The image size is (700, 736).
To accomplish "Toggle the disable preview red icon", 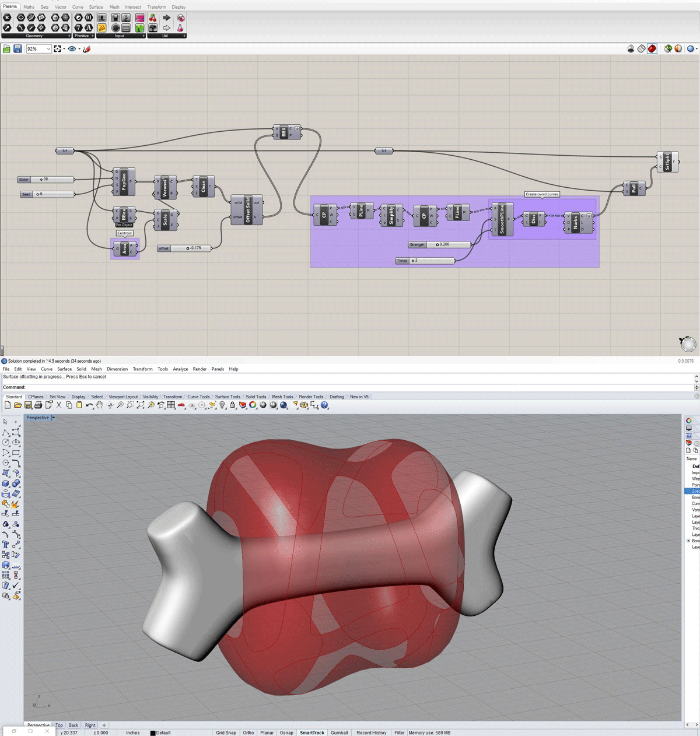I will click(x=652, y=49).
